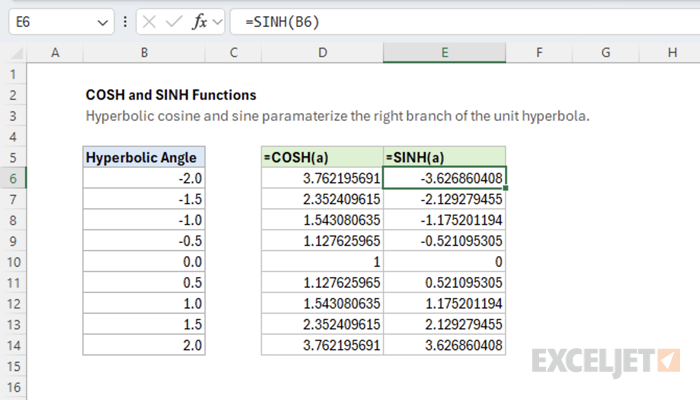Select COSH value 1.127625965 in row 9
This screenshot has width=700, height=400.
(x=322, y=241)
